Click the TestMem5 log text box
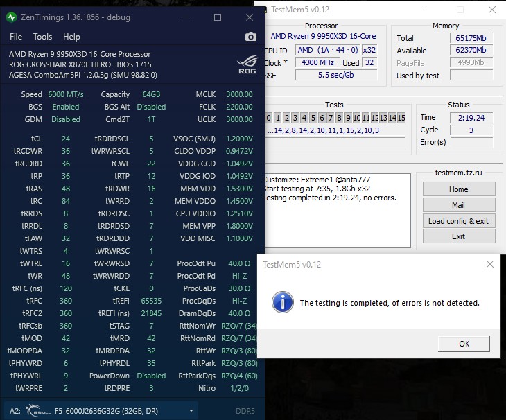506x420 pixels. pos(338,211)
